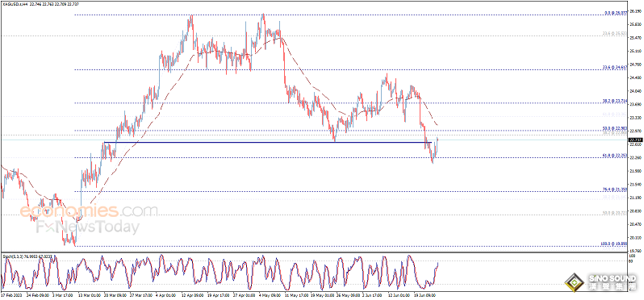The image size is (644, 300).
Task: Click the 0.0 Fibonacci level label
Action: point(615,14)
